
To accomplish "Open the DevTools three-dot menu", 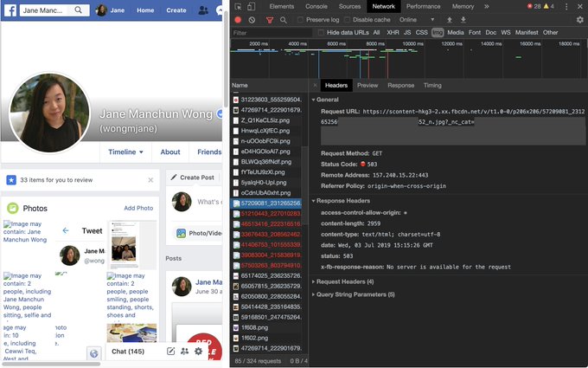I will [x=566, y=6].
